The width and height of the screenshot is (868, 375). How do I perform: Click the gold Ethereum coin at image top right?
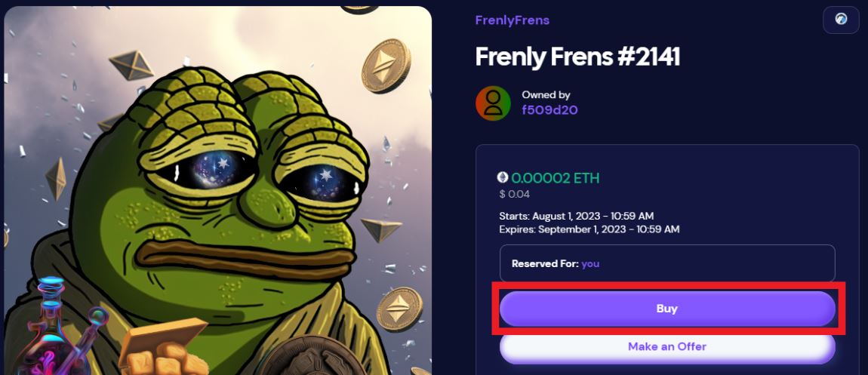(386, 66)
